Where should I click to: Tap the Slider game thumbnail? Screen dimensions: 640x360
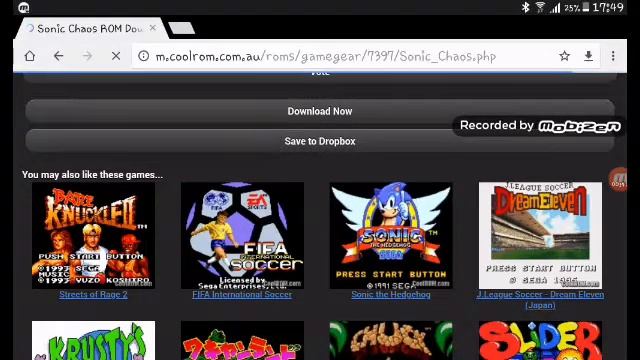pos(540,340)
